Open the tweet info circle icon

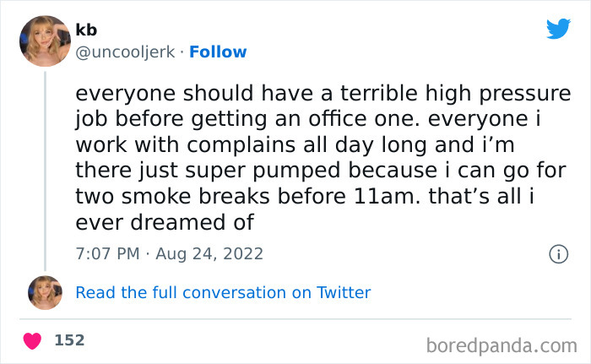point(557,253)
